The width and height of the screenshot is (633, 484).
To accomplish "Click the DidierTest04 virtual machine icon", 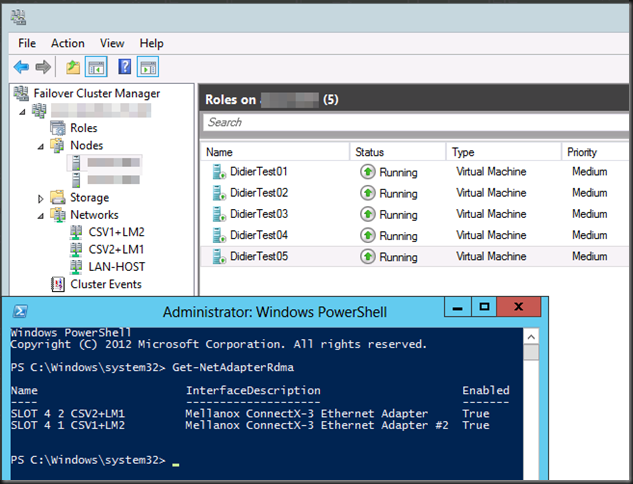I will tap(219, 235).
